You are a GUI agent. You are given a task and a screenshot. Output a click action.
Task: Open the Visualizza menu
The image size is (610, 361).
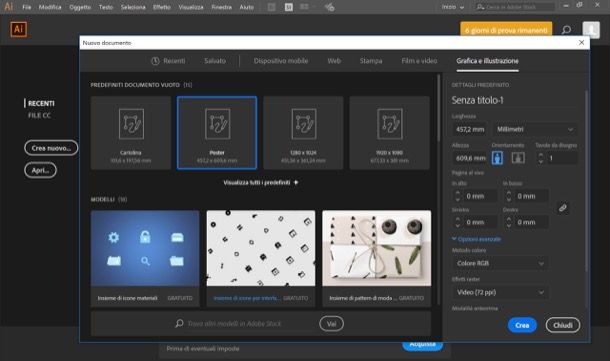pos(191,7)
